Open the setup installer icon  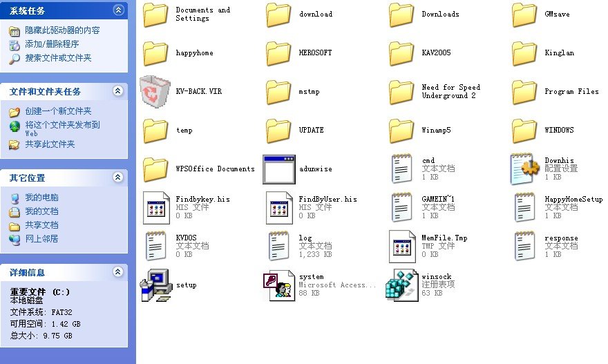155,285
